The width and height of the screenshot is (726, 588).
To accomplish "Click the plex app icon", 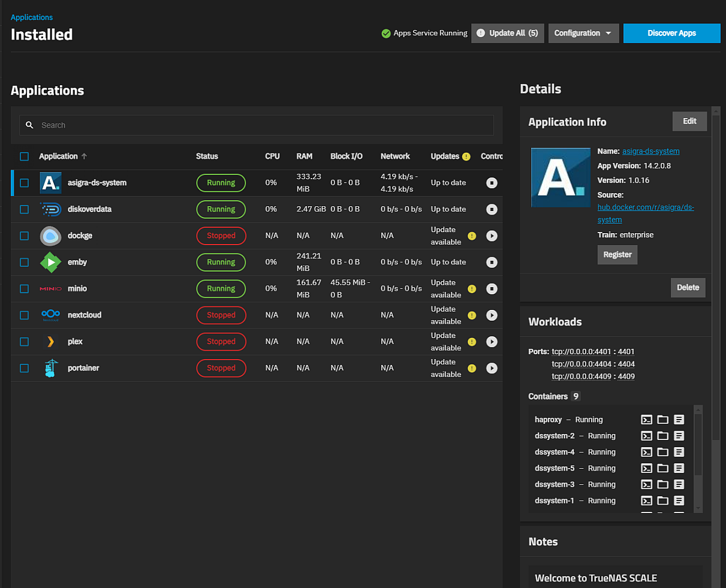I will [x=51, y=342].
